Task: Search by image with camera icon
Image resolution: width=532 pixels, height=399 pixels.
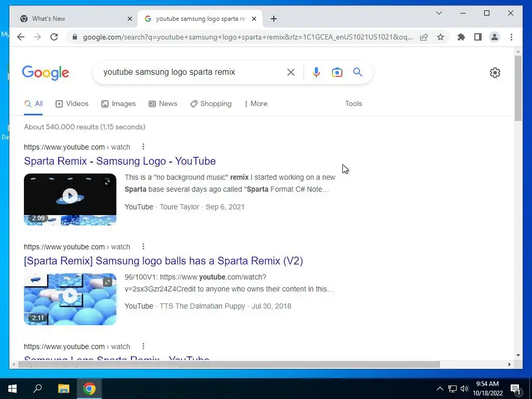Action: click(337, 72)
